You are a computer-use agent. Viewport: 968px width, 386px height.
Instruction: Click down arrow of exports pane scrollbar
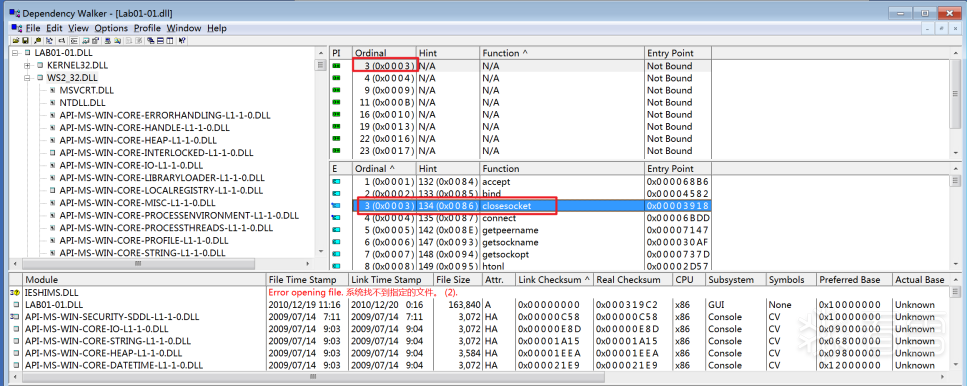[x=956, y=265]
